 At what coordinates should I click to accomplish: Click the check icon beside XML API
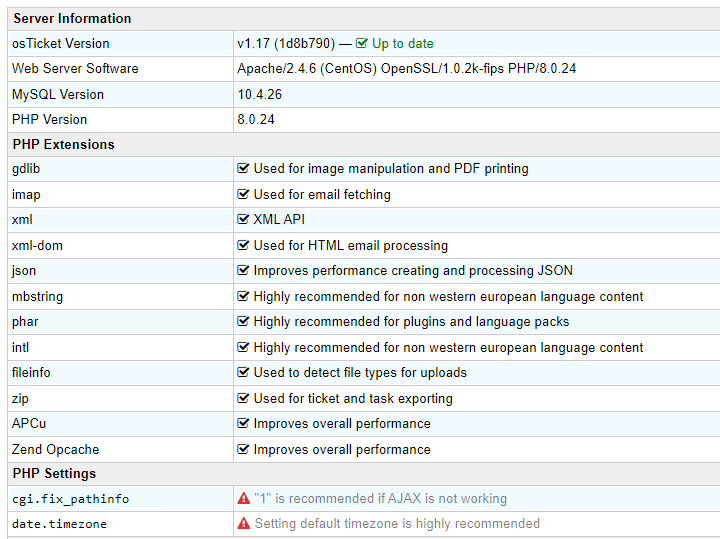[x=243, y=219]
